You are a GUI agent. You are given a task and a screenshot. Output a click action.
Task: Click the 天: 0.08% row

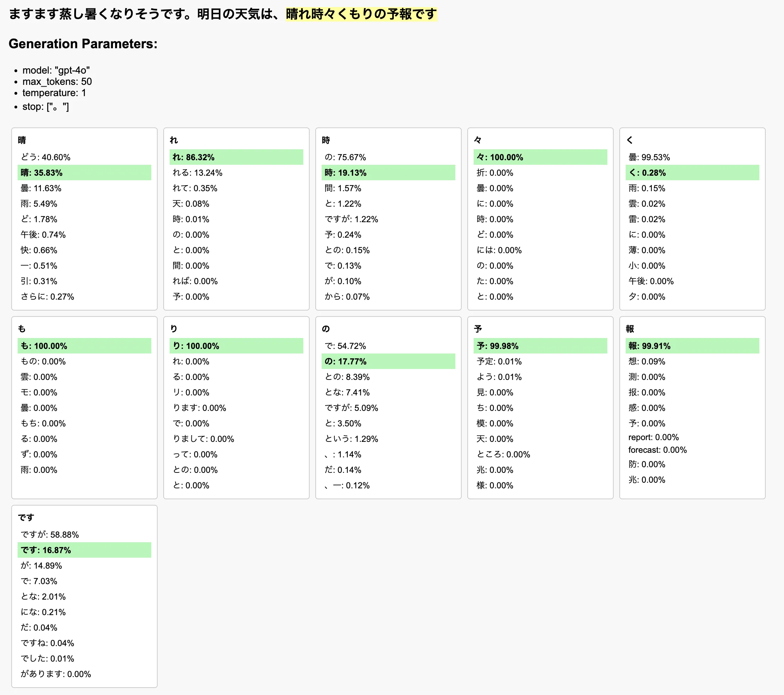click(x=236, y=204)
